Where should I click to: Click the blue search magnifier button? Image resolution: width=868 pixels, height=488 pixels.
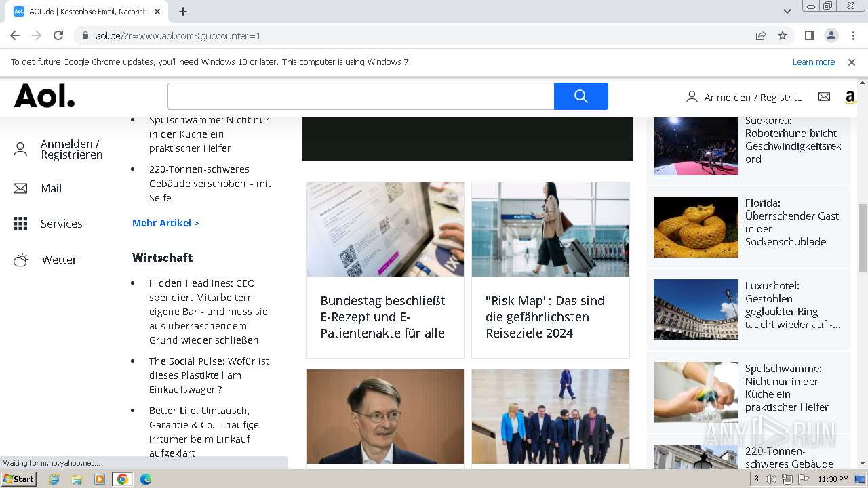pyautogui.click(x=580, y=96)
